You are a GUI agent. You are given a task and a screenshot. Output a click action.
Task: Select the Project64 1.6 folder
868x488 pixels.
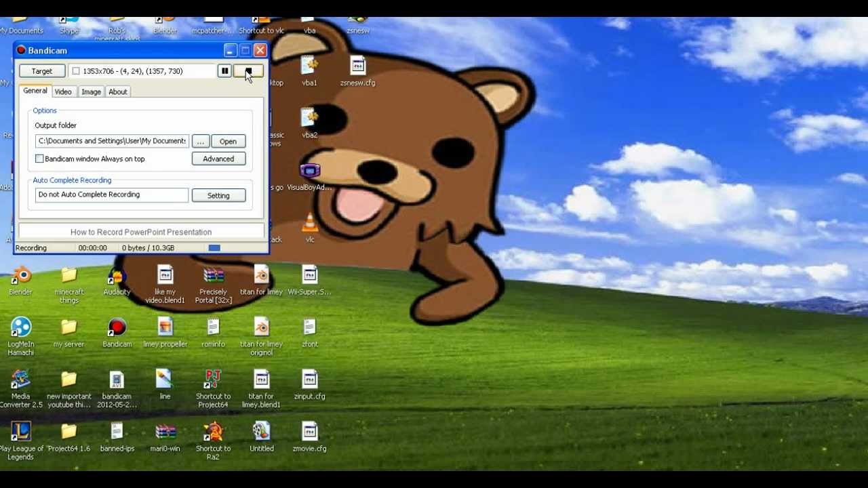click(x=68, y=437)
